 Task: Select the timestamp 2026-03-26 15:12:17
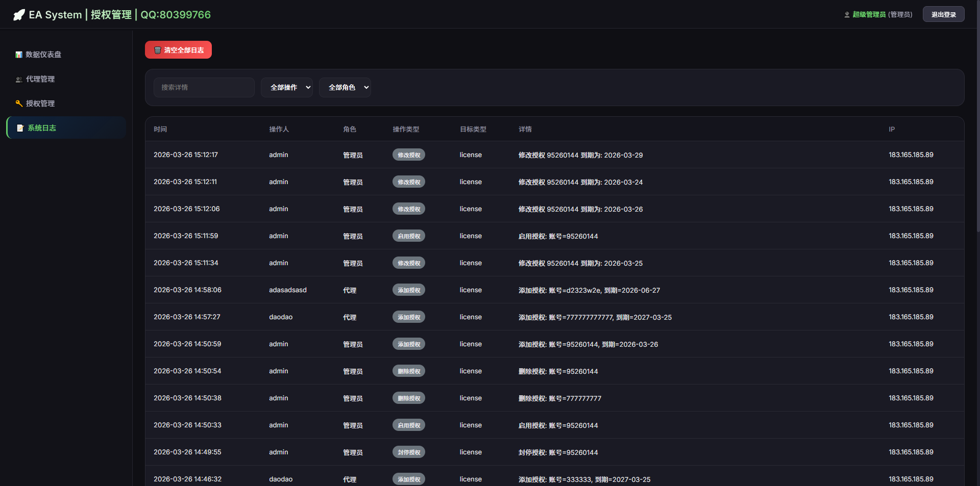[x=186, y=155]
